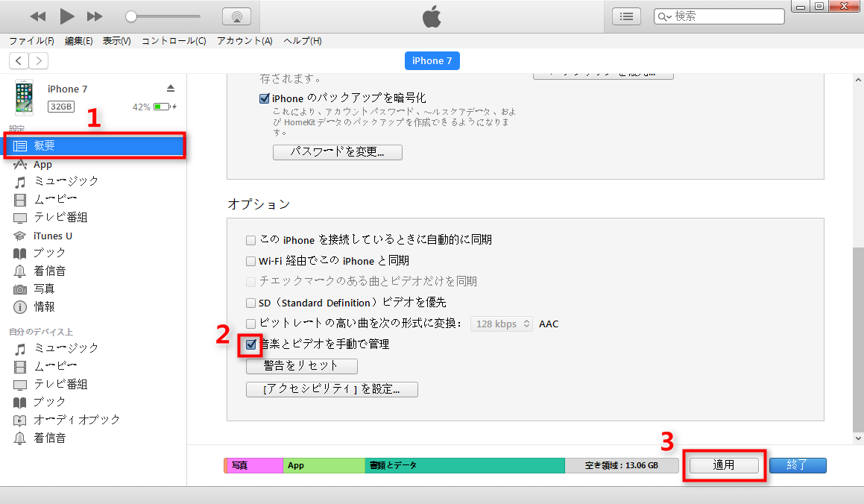Eject the iPhone 7 device
Screen dimensions: 864x504
(171, 88)
